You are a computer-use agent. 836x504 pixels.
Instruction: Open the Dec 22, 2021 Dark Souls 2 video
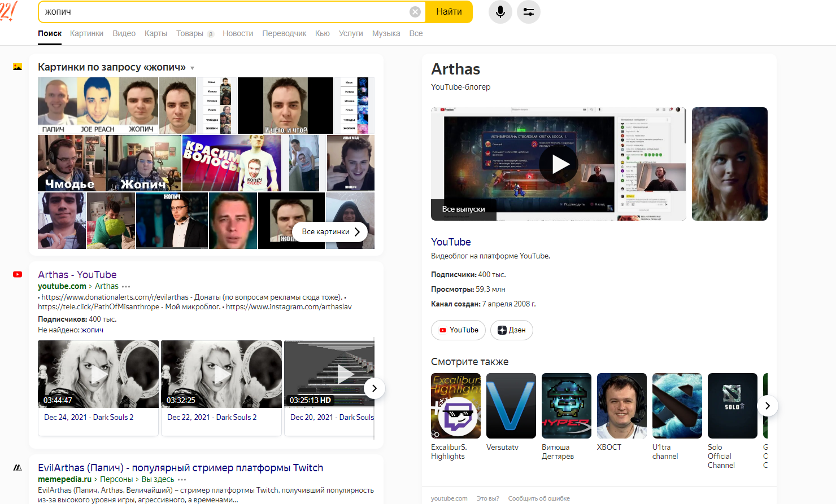click(x=221, y=388)
